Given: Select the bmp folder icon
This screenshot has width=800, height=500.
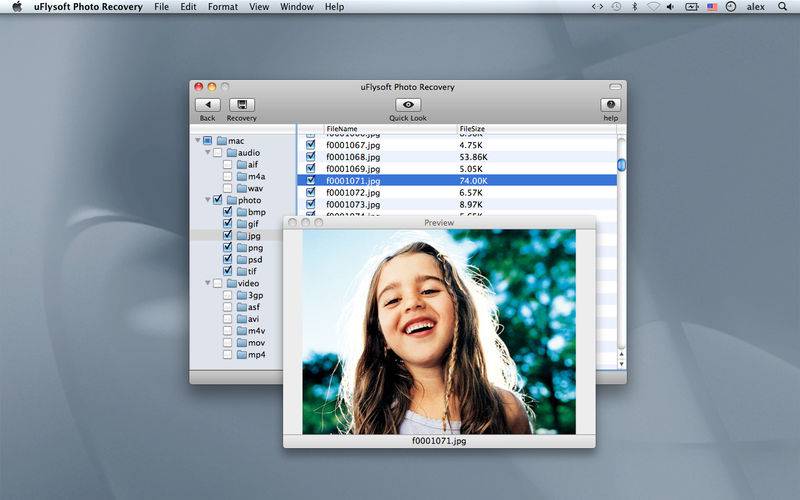Looking at the screenshot, I should coord(242,212).
